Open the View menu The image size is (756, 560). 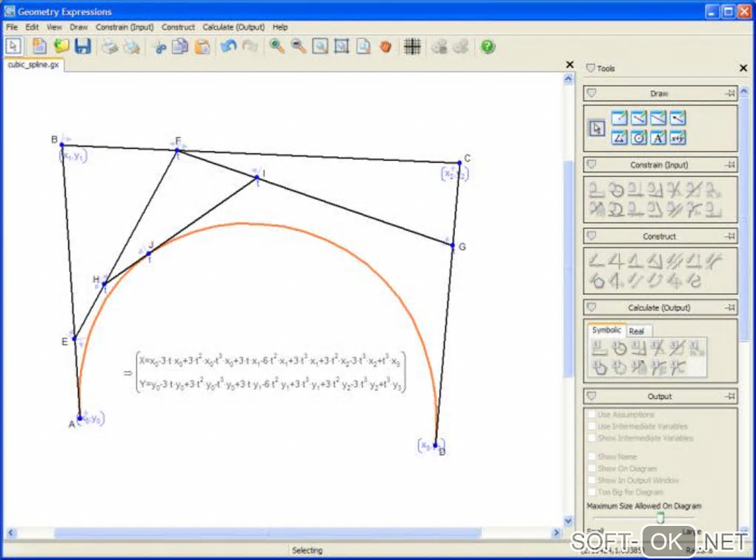pos(54,27)
